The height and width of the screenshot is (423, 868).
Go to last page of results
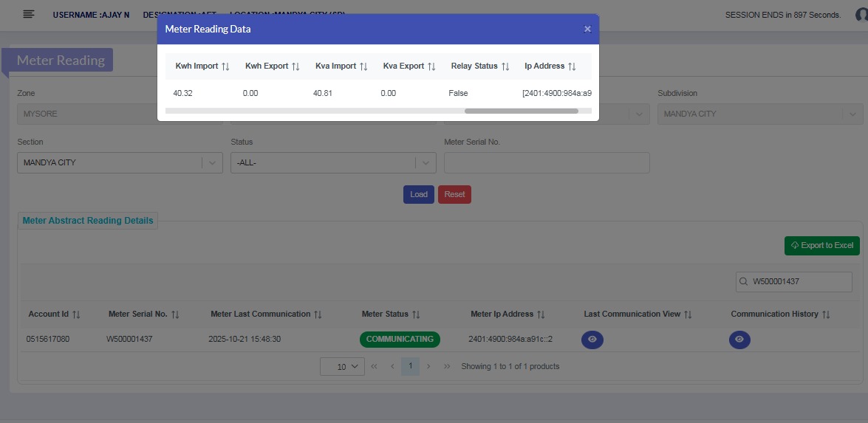(x=447, y=367)
